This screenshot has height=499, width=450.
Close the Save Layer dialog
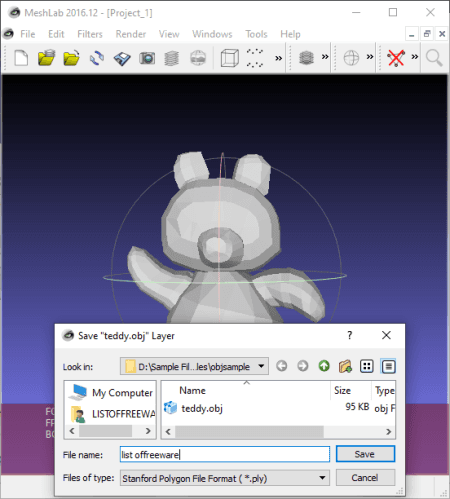pos(386,335)
